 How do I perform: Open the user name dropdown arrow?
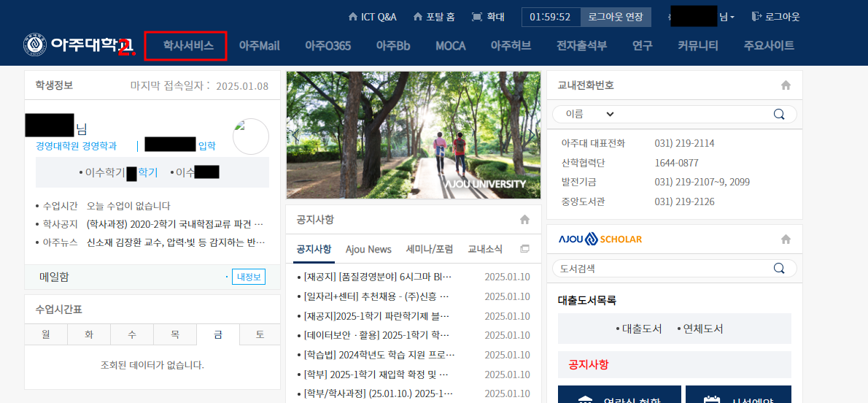[732, 17]
